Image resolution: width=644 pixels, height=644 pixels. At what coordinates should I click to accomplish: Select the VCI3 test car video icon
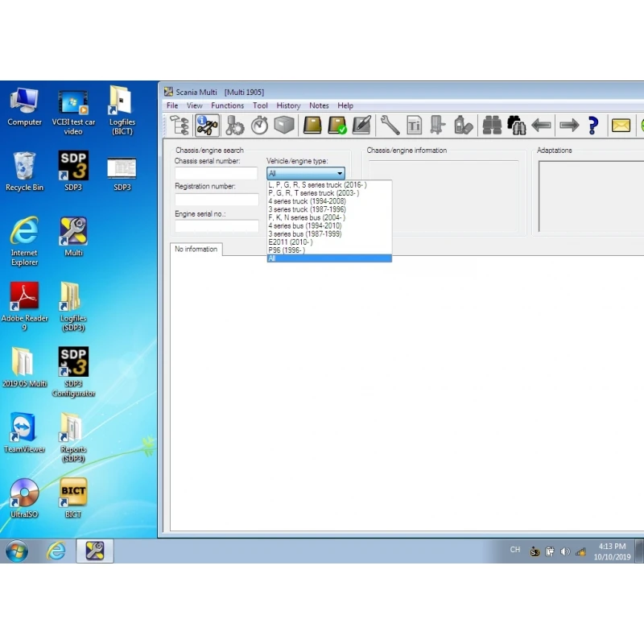pos(73,112)
